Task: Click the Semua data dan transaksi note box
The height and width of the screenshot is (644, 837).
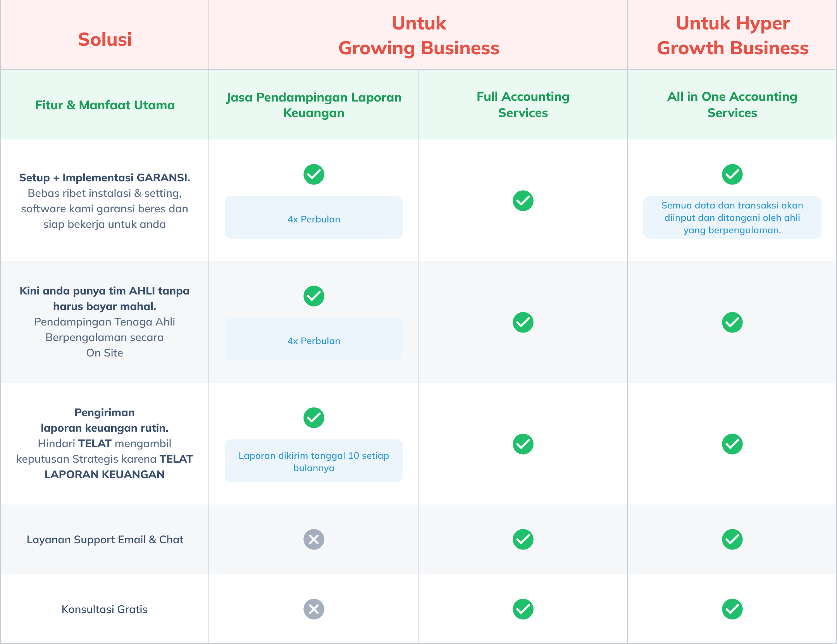Action: [732, 218]
